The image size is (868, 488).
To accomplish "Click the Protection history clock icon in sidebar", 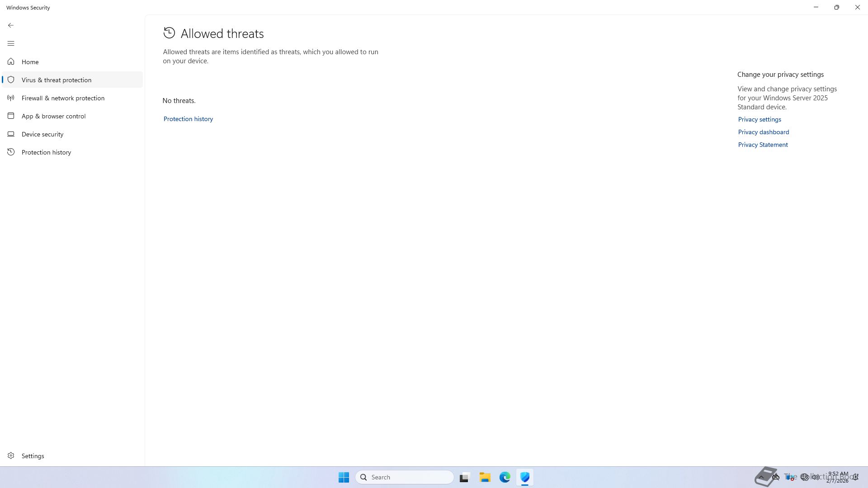I will [x=11, y=152].
